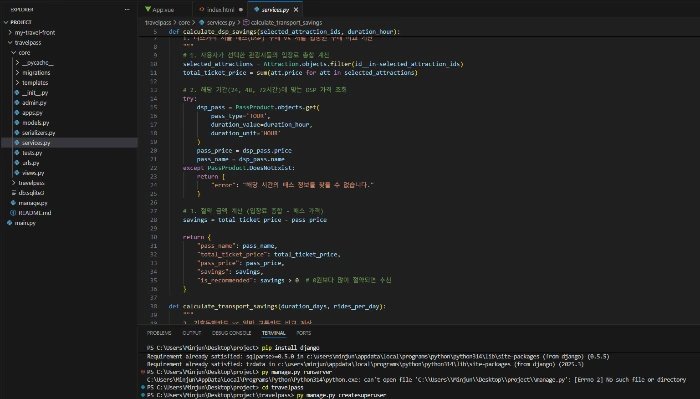Close the services.py tab
The image size is (700, 399).
(296, 9)
